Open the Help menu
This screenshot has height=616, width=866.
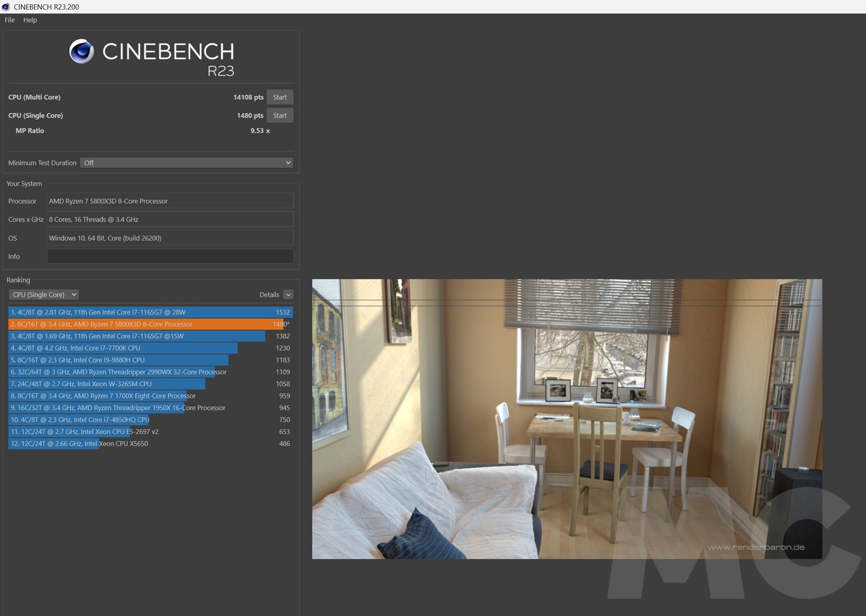tap(30, 20)
